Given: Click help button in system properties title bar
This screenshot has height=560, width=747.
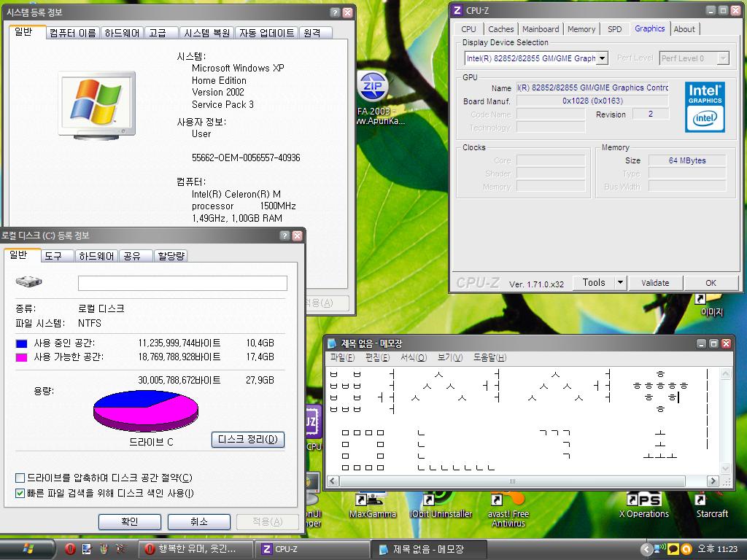Looking at the screenshot, I should pyautogui.click(x=335, y=12).
